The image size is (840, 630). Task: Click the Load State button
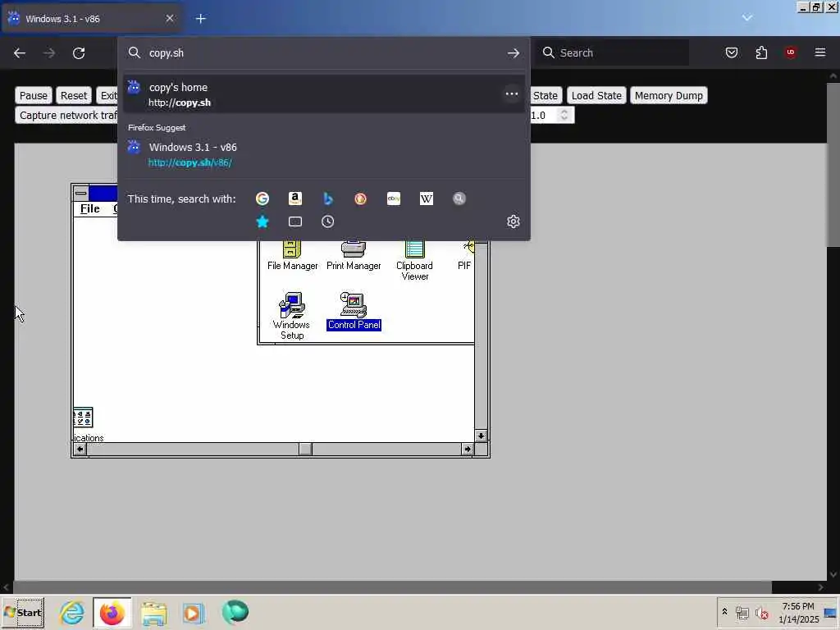[x=596, y=95]
